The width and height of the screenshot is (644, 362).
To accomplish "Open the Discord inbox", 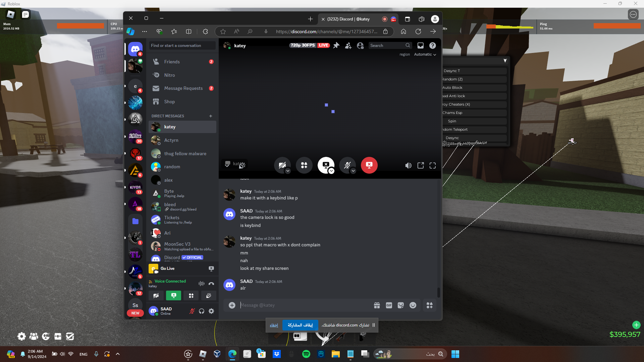I will coord(420,46).
